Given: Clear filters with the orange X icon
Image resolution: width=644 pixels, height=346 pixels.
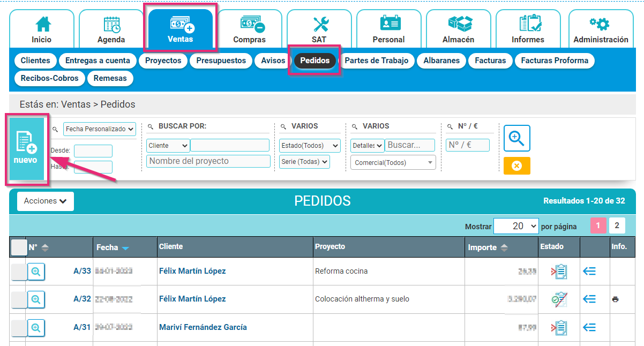Looking at the screenshot, I should coord(516,166).
